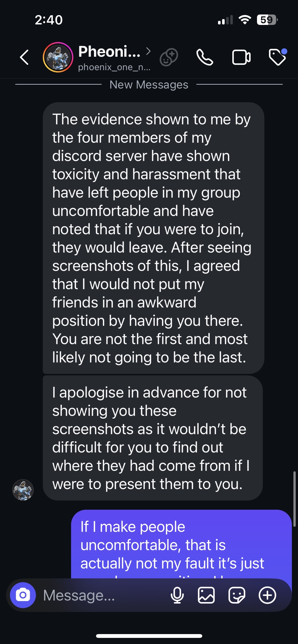Open the sticker picker icon
The image size is (298, 644).
pyautogui.click(x=237, y=595)
